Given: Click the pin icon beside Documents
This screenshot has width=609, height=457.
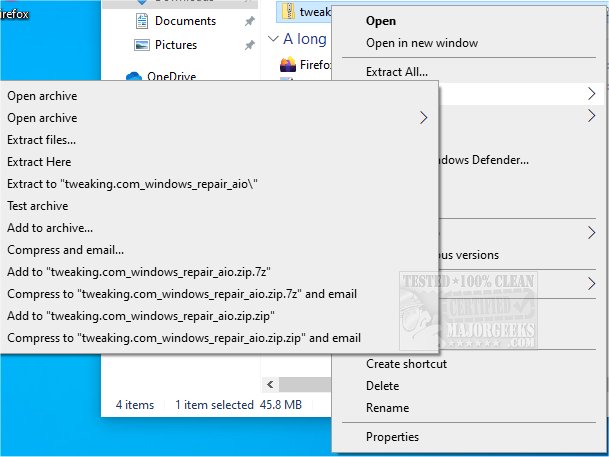Looking at the screenshot, I should [249, 21].
